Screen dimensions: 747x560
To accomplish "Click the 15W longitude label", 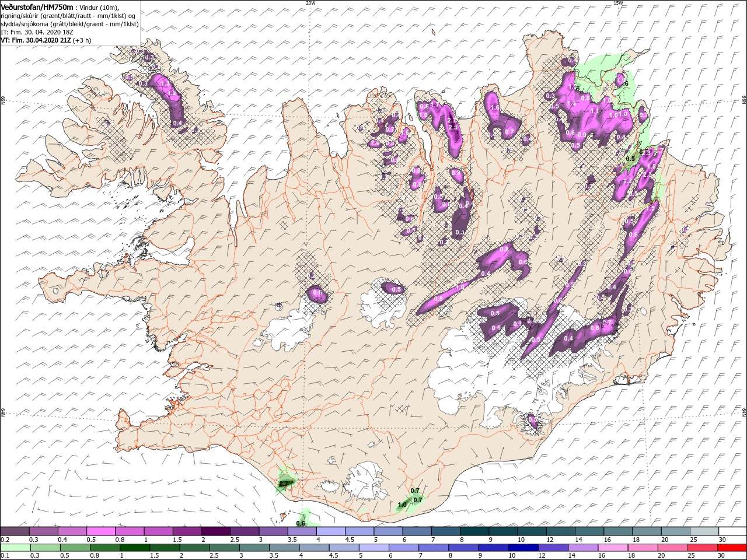I will point(617,3).
